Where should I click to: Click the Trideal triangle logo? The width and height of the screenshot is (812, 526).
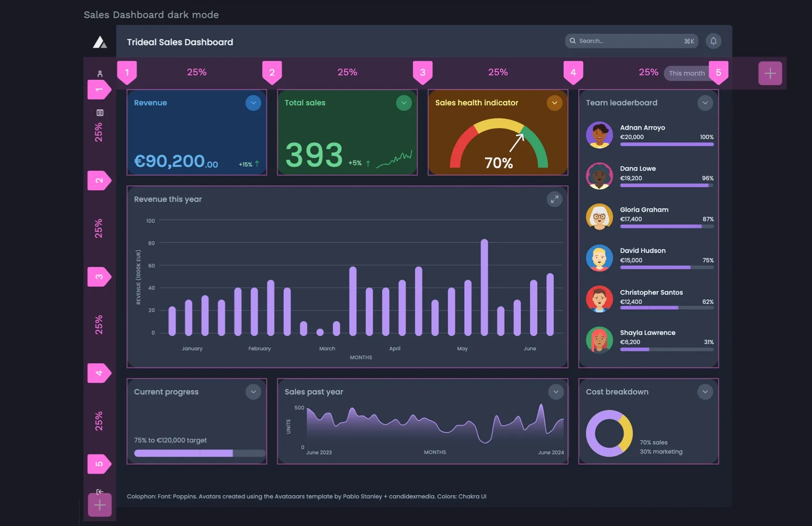[x=100, y=42]
